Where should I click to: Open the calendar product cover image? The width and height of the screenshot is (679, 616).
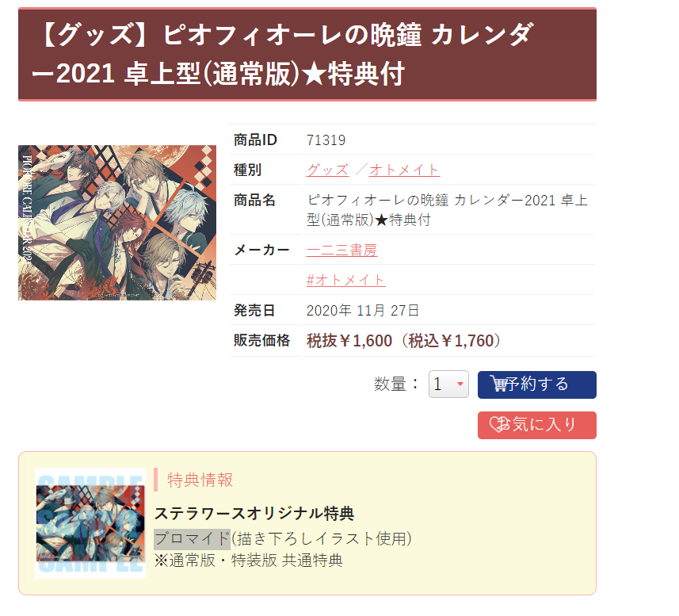(x=117, y=223)
